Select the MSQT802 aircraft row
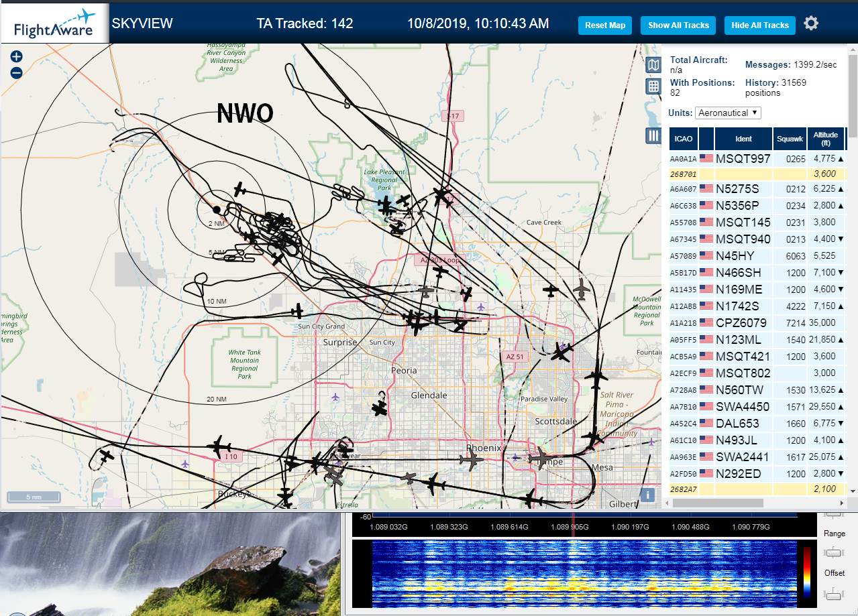Screen dimensions: 858x616 pyautogui.click(x=758, y=373)
